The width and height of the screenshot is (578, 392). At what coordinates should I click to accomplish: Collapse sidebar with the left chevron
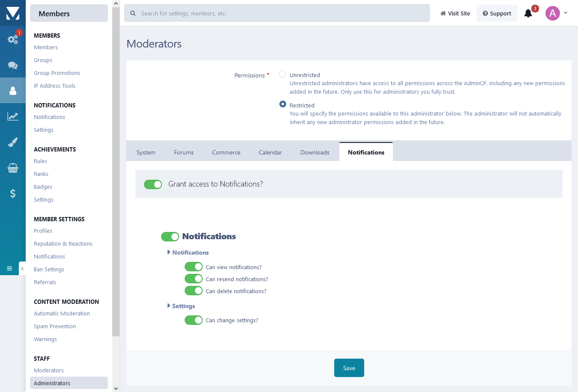pyautogui.click(x=22, y=268)
